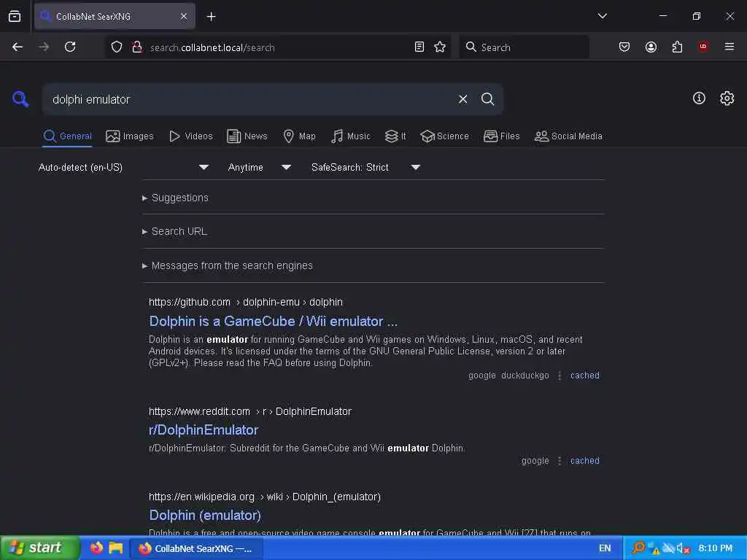Switch to the Science category

coord(444,136)
